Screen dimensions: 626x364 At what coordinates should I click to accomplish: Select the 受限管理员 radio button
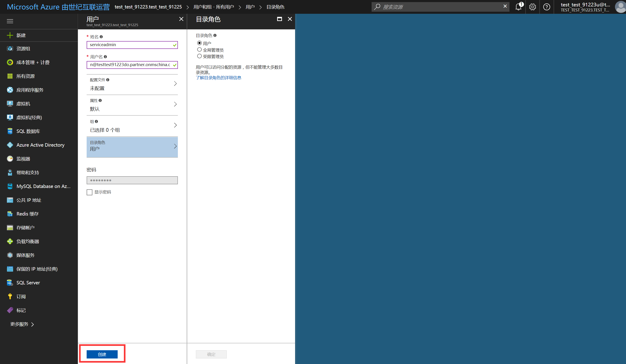coord(199,56)
